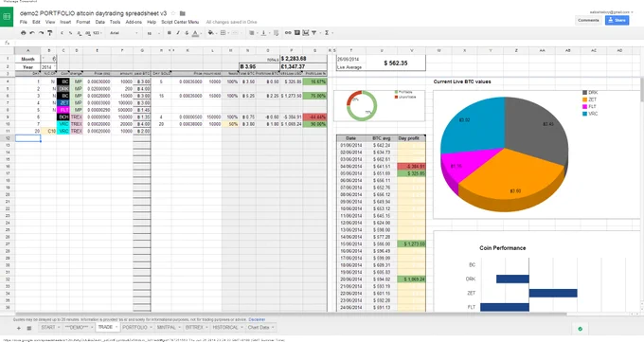Open the PORTFOLIO tab dropdown arrow
This screenshot has height=342, width=644.
coord(152,328)
